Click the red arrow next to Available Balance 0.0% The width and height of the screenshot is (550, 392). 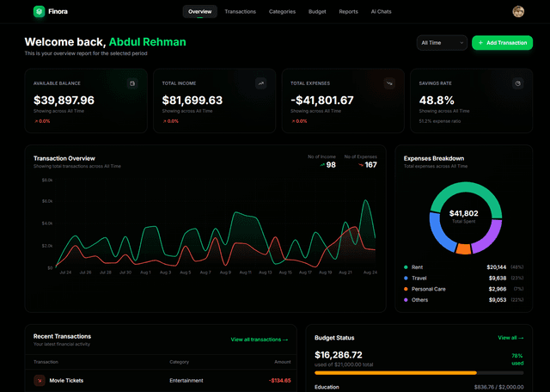(x=36, y=121)
